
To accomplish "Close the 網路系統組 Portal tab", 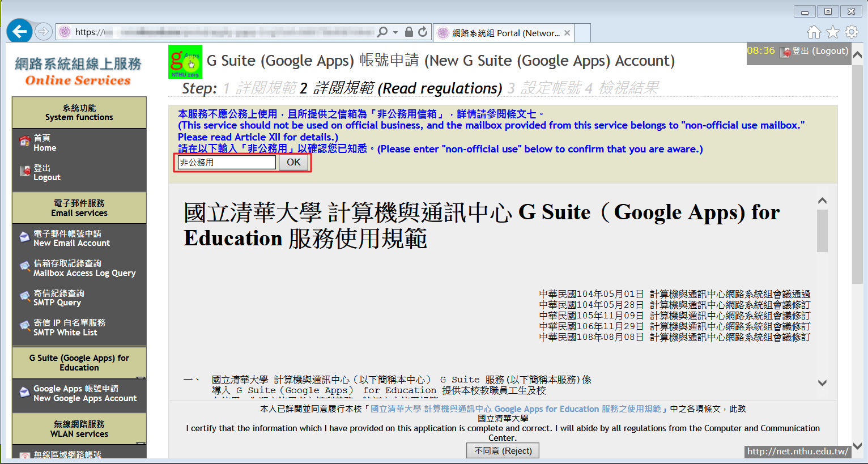I will 567,33.
